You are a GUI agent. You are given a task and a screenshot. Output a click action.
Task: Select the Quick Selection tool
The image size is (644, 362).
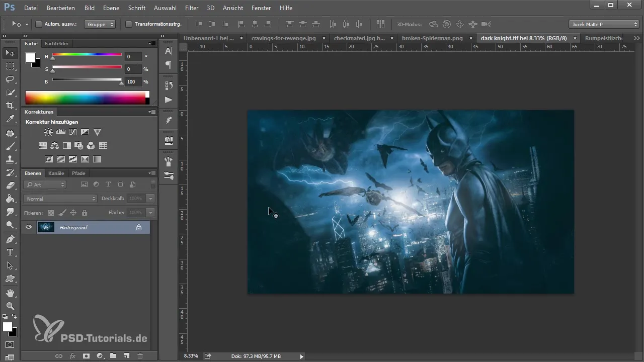[10, 93]
